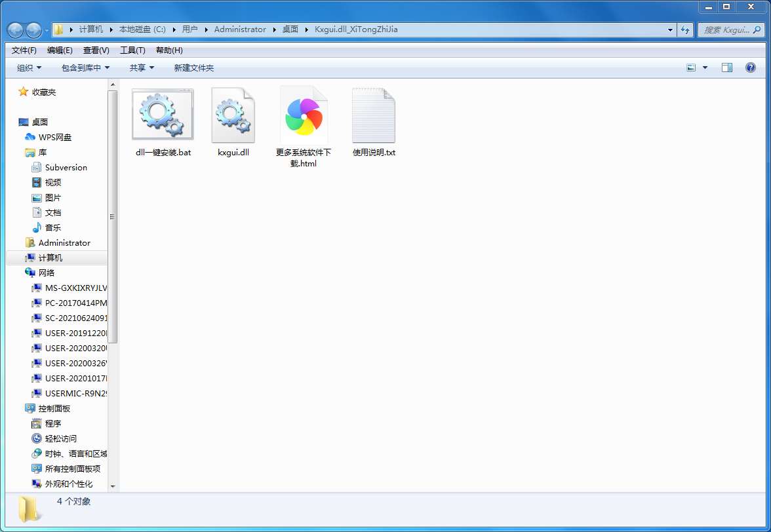Expand the arrow after 计算机 in address bar

[111, 29]
